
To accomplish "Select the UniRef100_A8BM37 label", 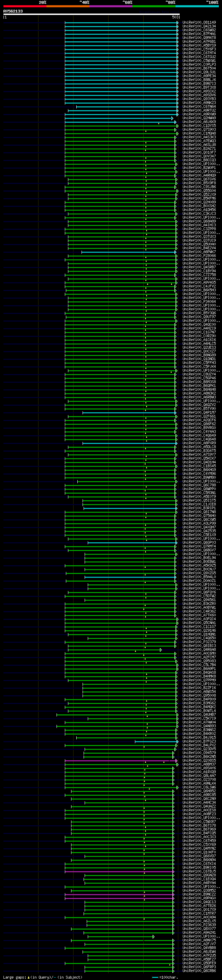I will tap(199, 764).
